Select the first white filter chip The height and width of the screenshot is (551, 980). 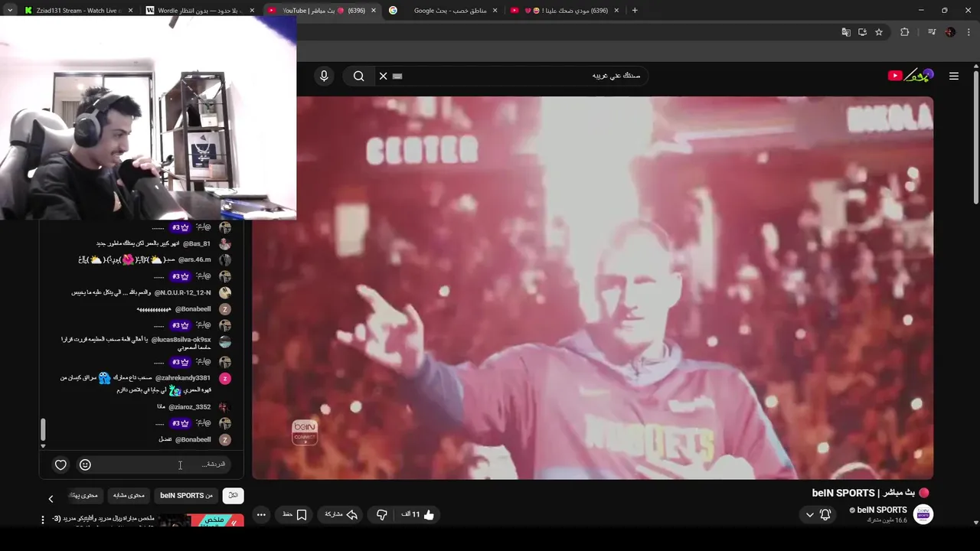pos(233,495)
